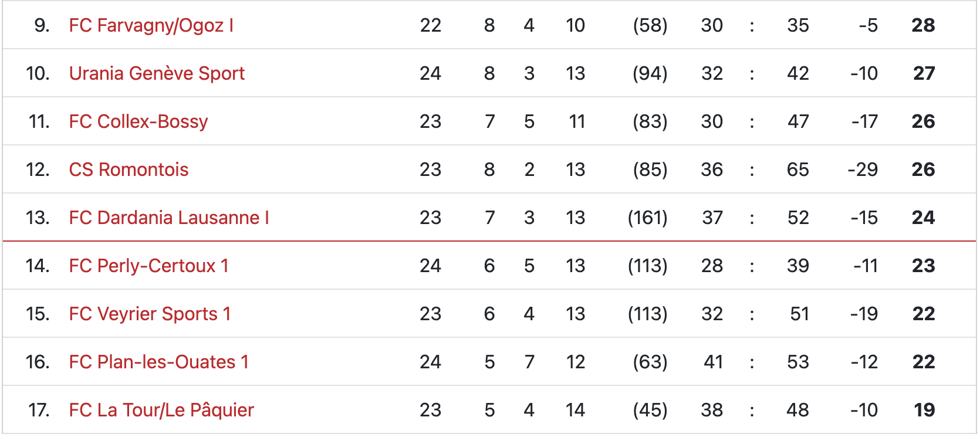Click the FC La Tour/Le Pâquier link
980x434 pixels.
tap(161, 410)
